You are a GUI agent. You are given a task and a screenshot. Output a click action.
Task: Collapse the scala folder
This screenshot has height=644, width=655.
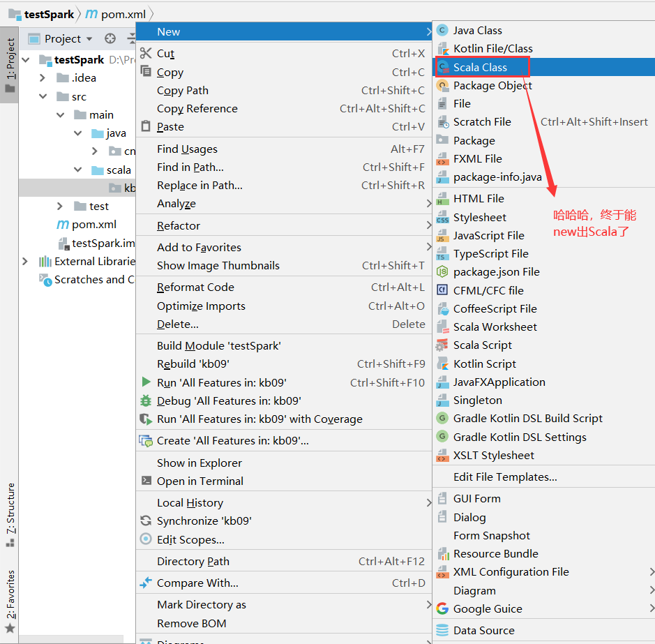click(77, 170)
